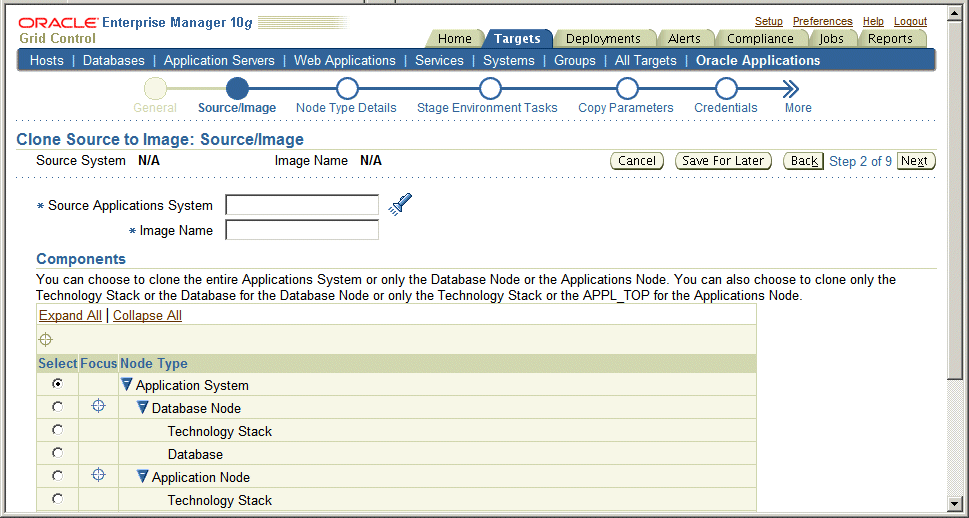Open Application Servers subtab

point(219,61)
